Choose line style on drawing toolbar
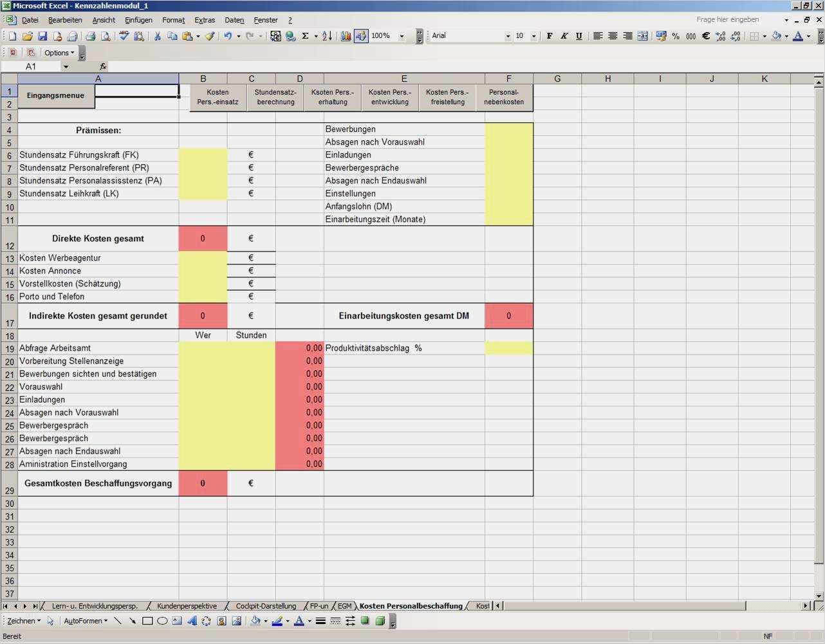The image size is (825, 644). pyautogui.click(x=320, y=621)
